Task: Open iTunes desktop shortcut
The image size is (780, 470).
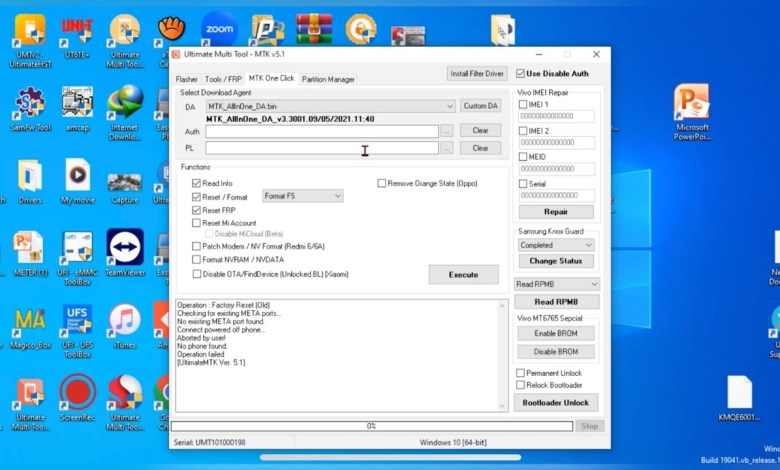Action: click(124, 327)
